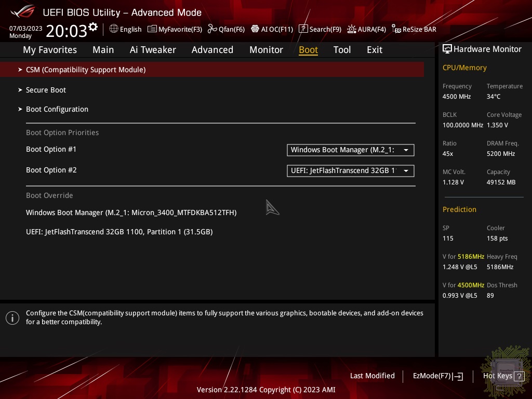Switch to the Ai Tweaker tab
Viewport: 532px width, 399px height.
153,50
